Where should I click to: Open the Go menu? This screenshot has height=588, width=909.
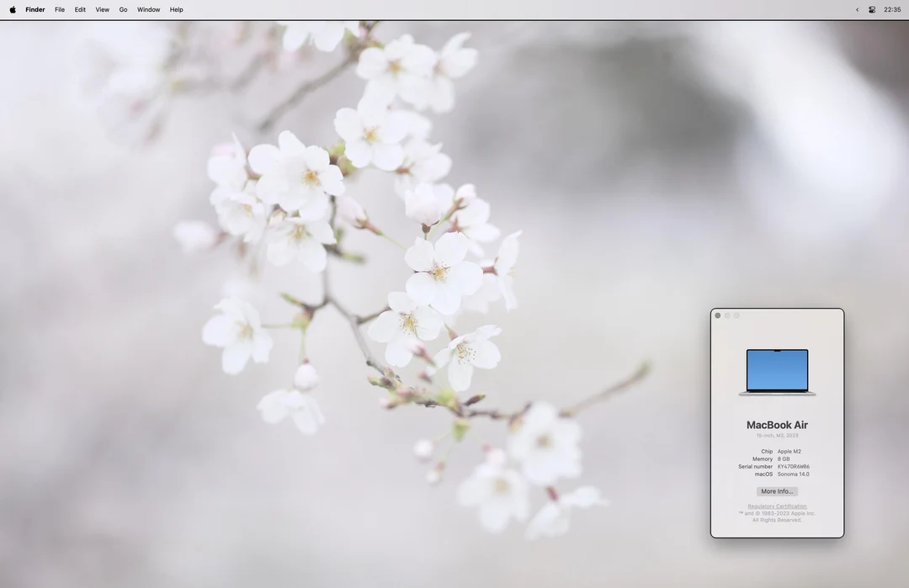[x=123, y=9]
